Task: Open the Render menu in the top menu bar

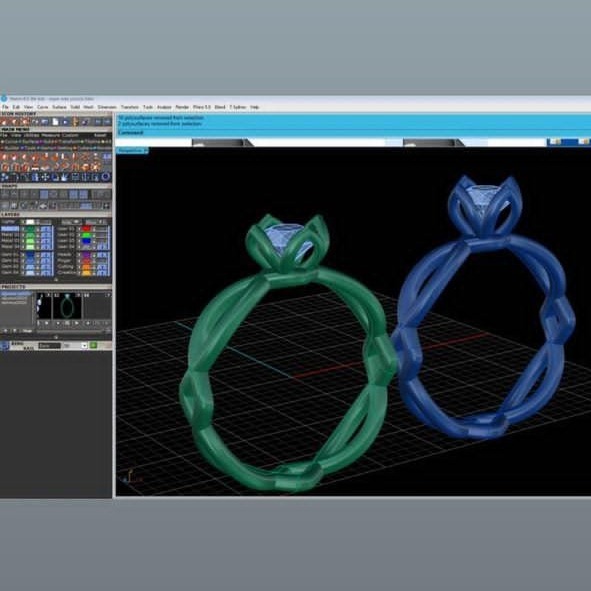Action: pyautogui.click(x=182, y=107)
